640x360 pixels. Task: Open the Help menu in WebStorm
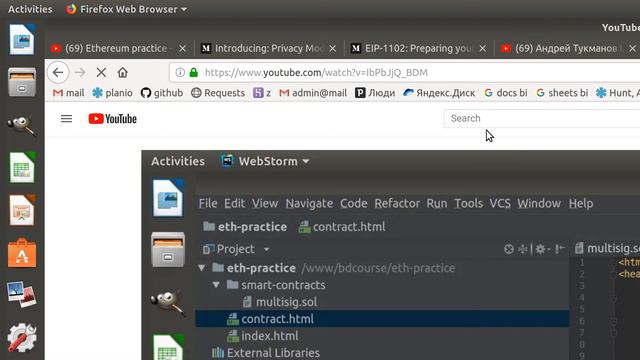(x=581, y=203)
